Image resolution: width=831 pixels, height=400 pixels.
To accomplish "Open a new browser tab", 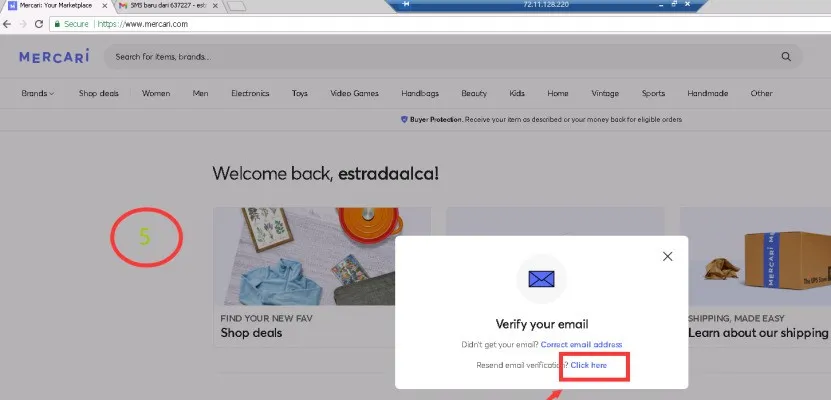I will (x=235, y=6).
